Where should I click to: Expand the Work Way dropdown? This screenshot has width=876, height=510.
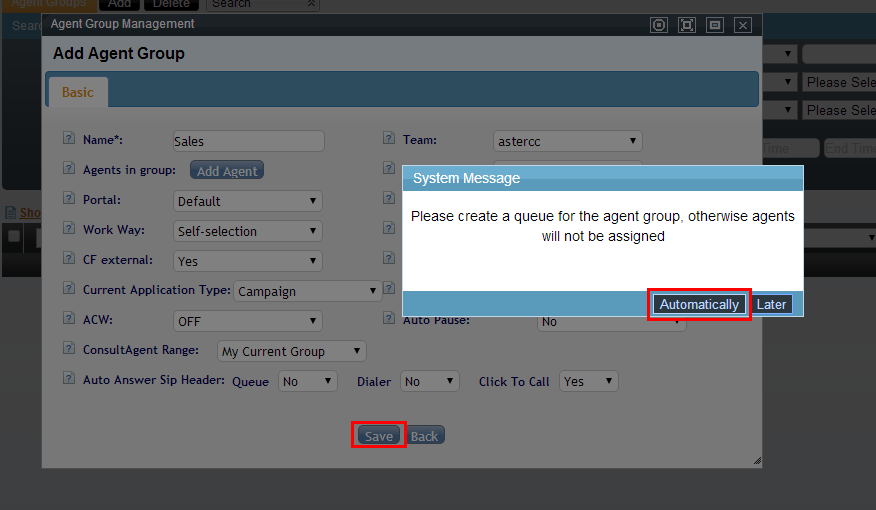pos(247,231)
